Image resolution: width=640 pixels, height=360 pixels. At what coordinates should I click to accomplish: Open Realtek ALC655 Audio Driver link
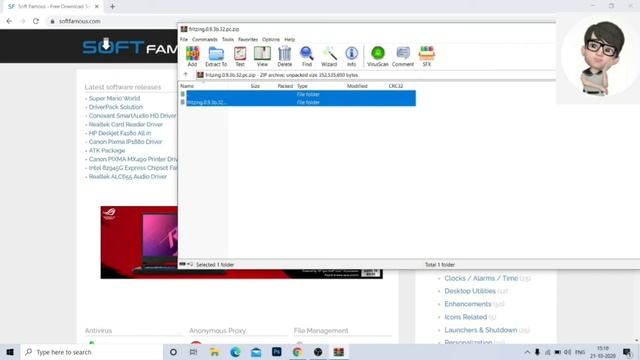pyautogui.click(x=128, y=176)
